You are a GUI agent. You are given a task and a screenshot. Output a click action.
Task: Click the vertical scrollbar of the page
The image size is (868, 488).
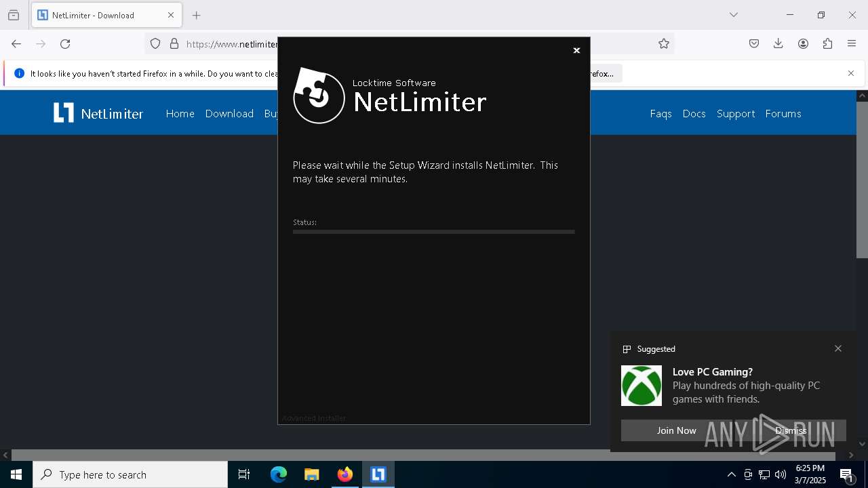click(x=862, y=180)
